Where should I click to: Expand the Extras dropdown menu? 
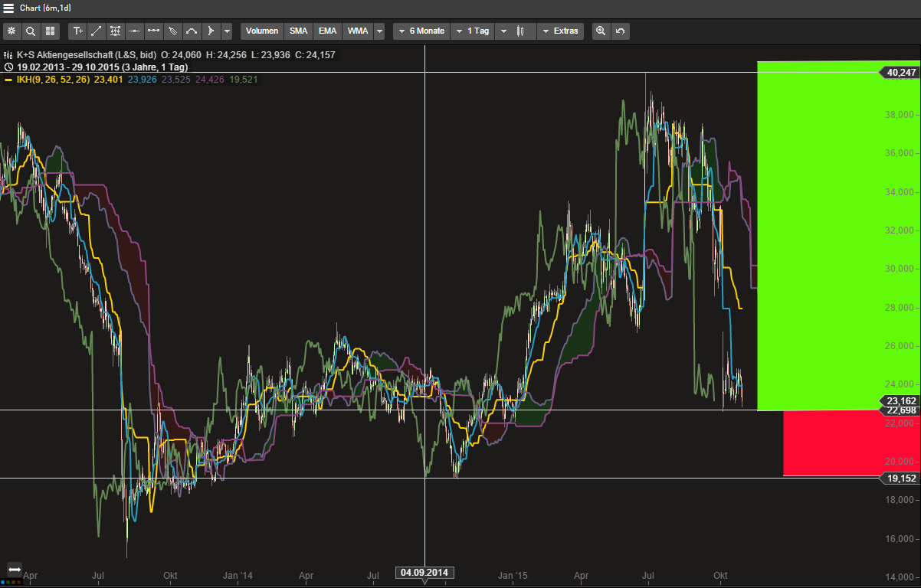tap(560, 31)
